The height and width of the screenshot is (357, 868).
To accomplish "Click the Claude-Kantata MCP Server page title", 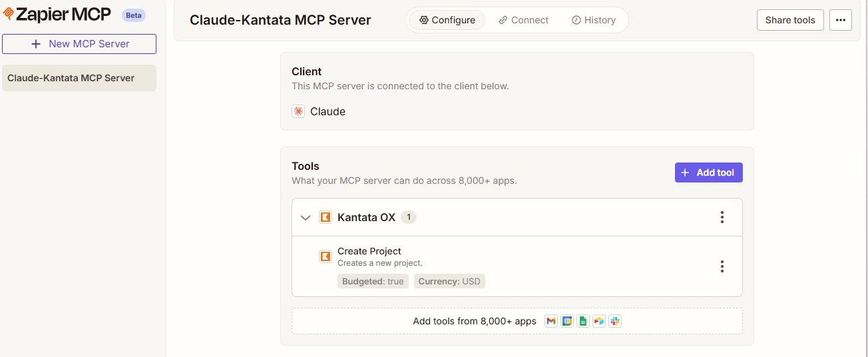I will tap(280, 20).
